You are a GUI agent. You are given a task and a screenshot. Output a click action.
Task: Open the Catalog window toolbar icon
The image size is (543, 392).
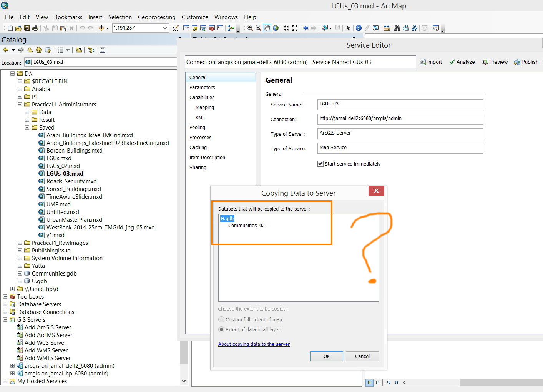195,28
